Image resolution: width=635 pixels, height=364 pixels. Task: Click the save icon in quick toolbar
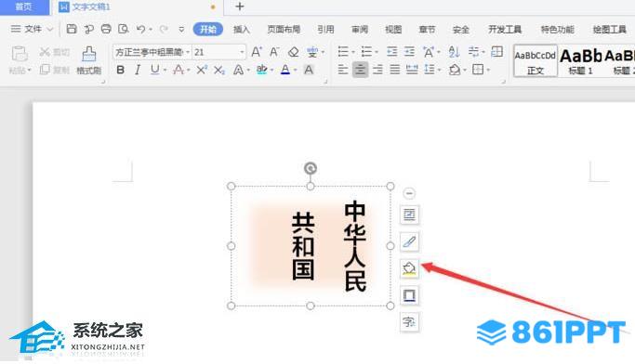coord(72,29)
